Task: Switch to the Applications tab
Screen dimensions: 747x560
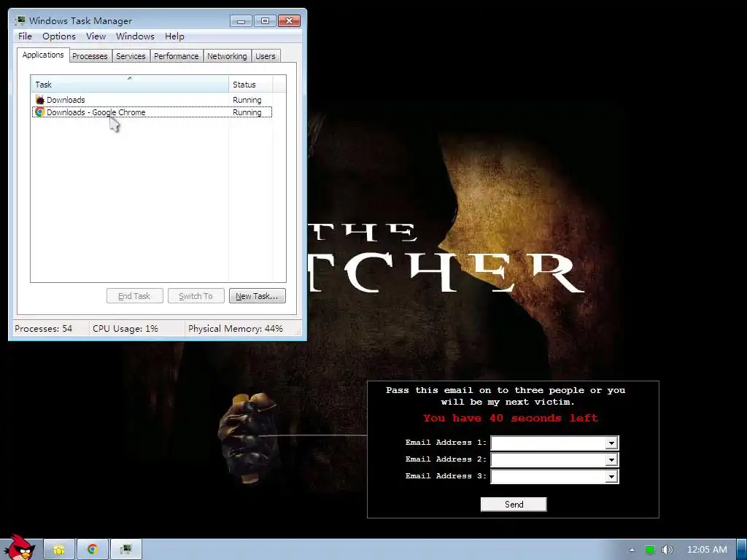Action: tap(43, 55)
